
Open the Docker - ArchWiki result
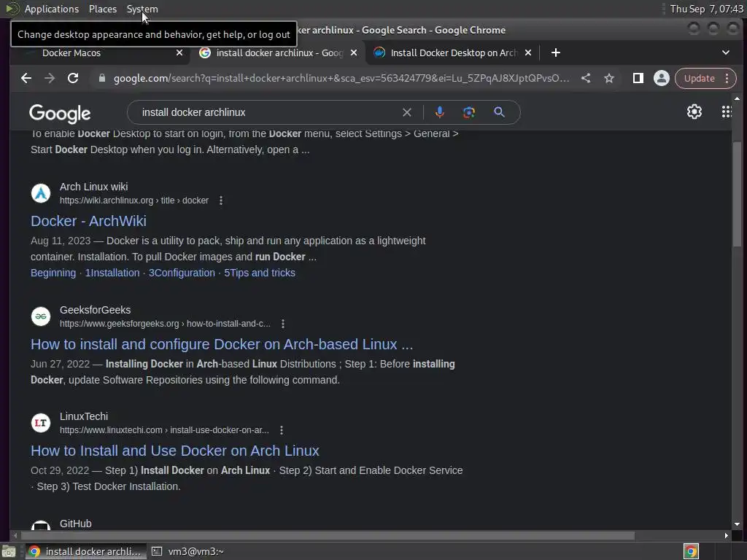click(x=88, y=221)
